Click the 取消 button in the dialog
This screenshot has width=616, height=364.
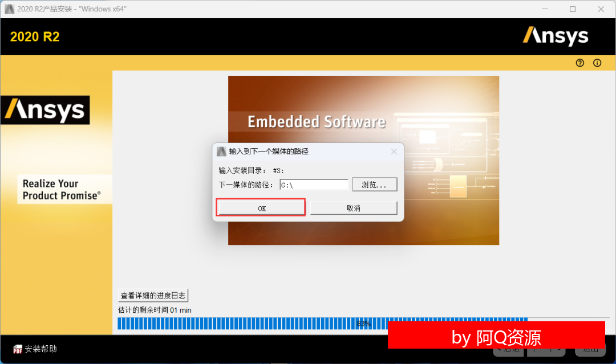[x=354, y=208]
